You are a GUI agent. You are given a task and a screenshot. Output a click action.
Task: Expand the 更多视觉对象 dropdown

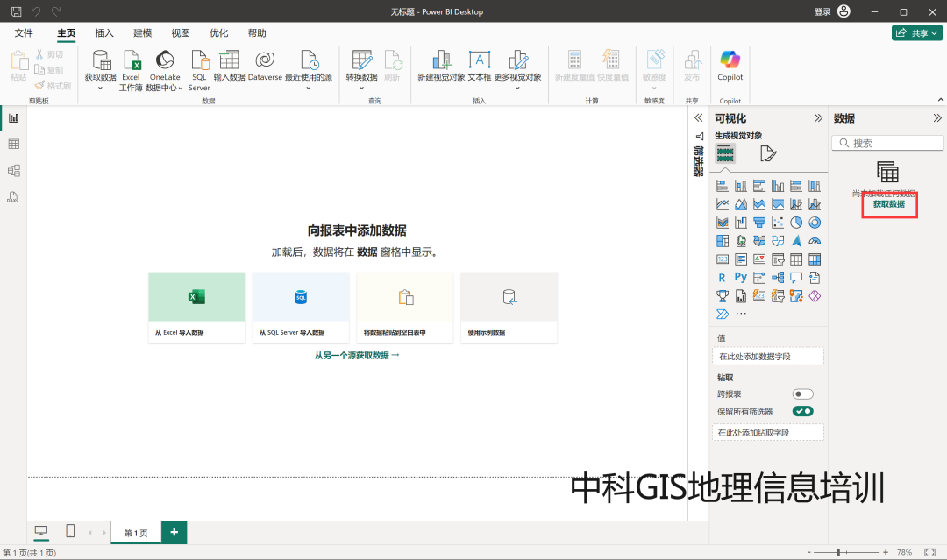tap(517, 89)
